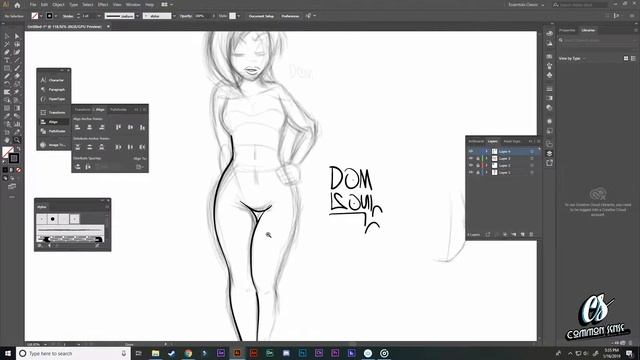The height and width of the screenshot is (360, 640).
Task: Click the Document Setup button
Action: (261, 16)
